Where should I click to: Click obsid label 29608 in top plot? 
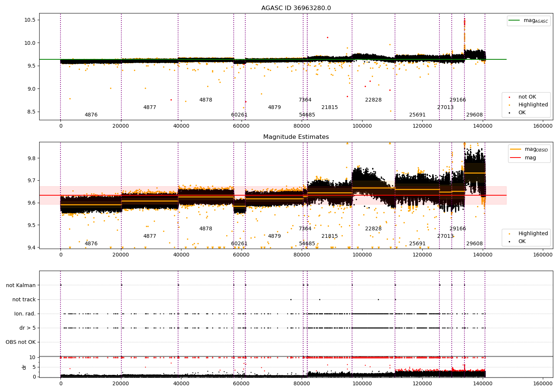coord(475,115)
